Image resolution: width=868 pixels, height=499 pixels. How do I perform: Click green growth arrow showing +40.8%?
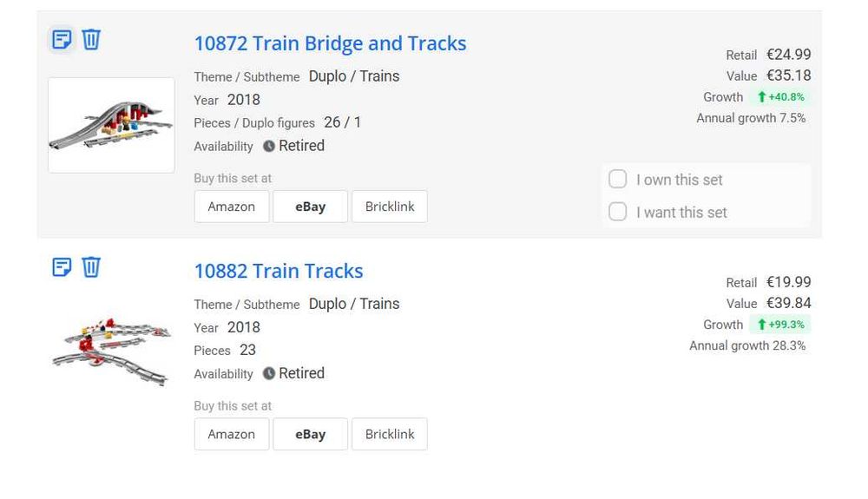pos(762,97)
